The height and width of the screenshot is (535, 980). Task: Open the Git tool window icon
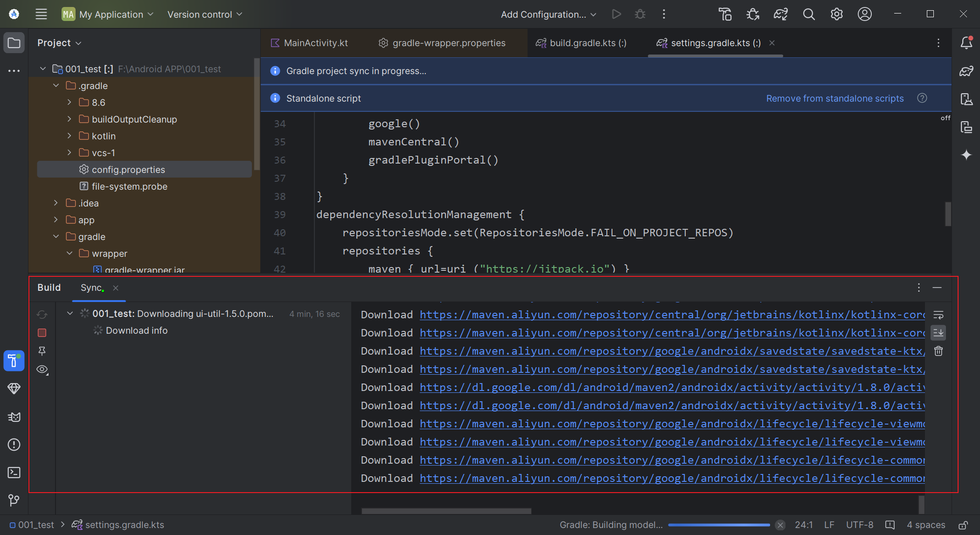[14, 500]
